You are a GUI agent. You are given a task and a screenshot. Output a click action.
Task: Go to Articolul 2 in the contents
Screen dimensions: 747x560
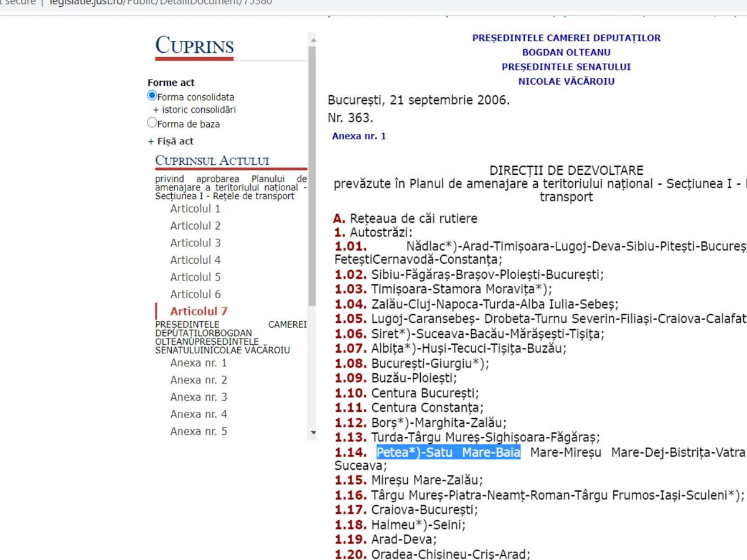pos(195,226)
